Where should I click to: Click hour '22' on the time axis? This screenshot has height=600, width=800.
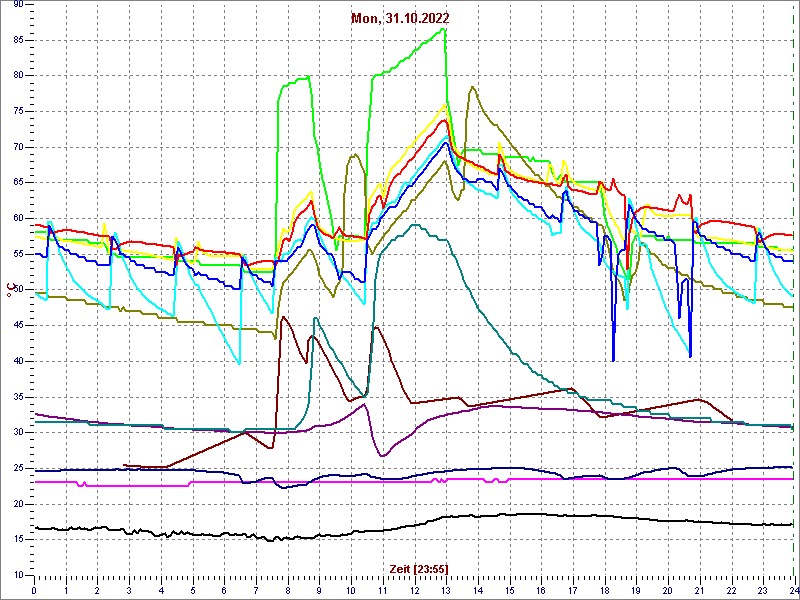pos(730,590)
